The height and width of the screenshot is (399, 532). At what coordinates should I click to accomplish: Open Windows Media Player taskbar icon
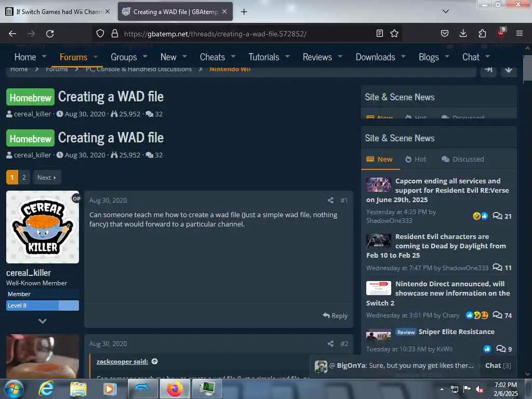(110, 389)
